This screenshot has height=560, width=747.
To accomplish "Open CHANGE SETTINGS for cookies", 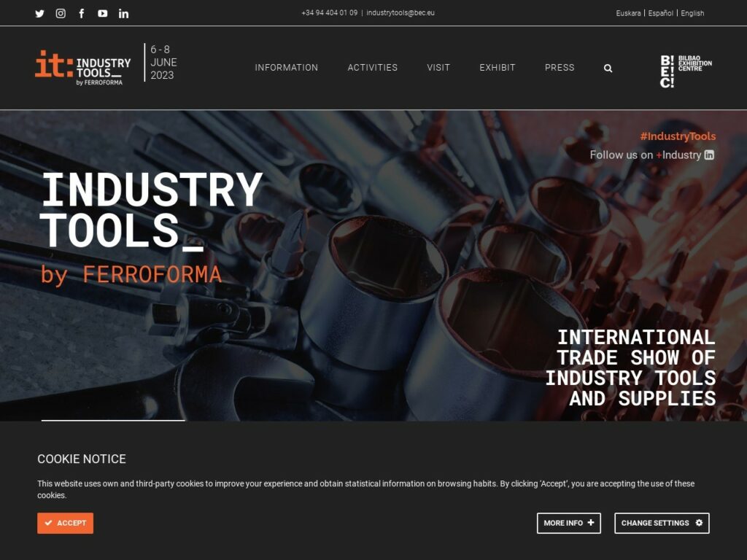I will (x=662, y=523).
